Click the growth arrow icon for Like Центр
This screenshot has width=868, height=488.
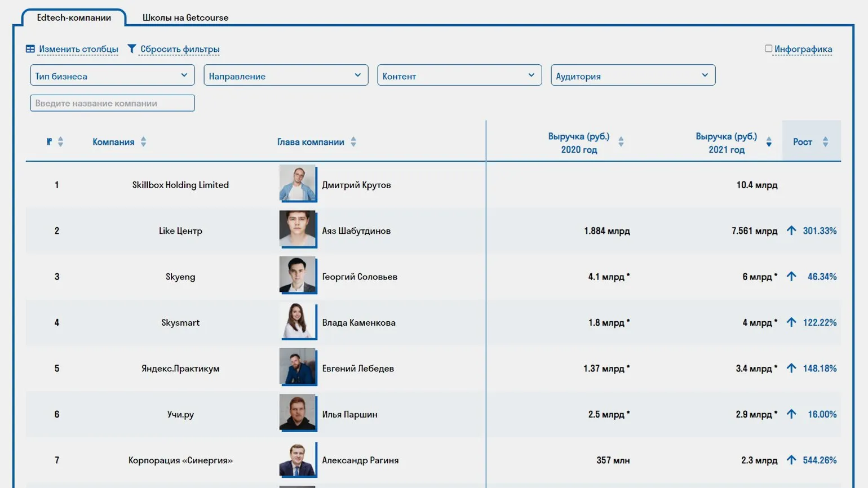coord(791,230)
